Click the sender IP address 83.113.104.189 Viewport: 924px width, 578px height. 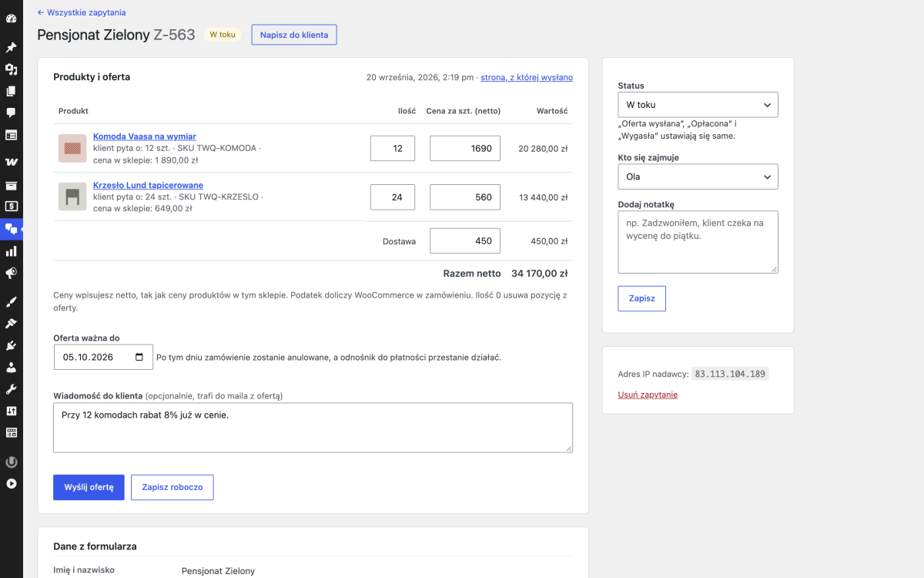pyautogui.click(x=730, y=374)
